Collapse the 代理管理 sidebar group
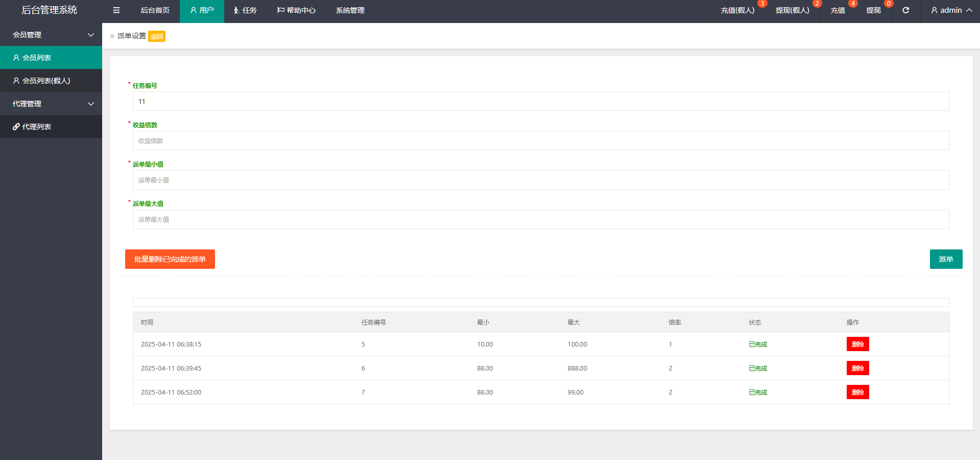This screenshot has width=980, height=460. [51, 104]
